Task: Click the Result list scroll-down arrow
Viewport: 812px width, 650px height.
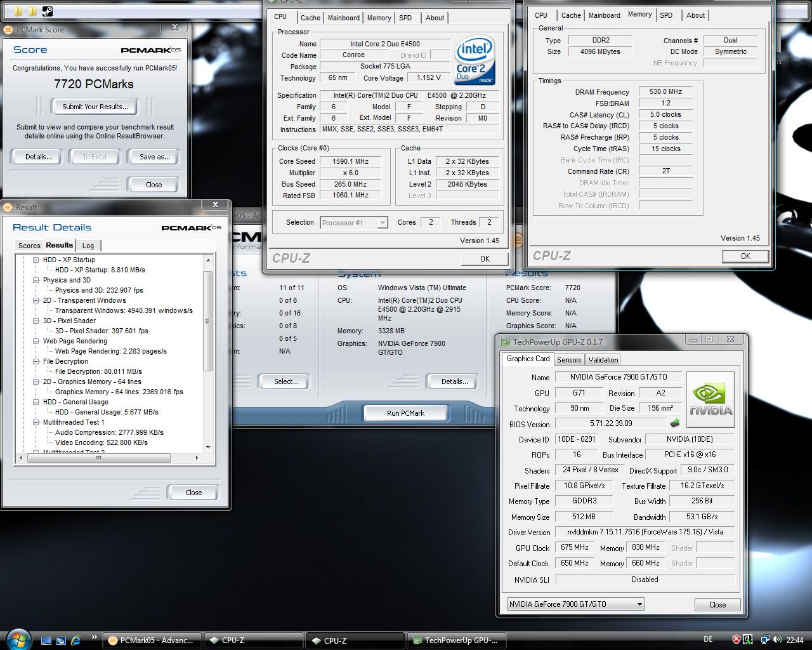Action: point(207,448)
